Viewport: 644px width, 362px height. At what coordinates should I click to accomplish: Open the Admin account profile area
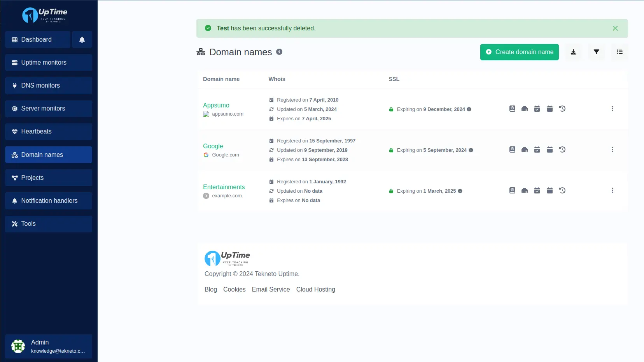(x=49, y=346)
